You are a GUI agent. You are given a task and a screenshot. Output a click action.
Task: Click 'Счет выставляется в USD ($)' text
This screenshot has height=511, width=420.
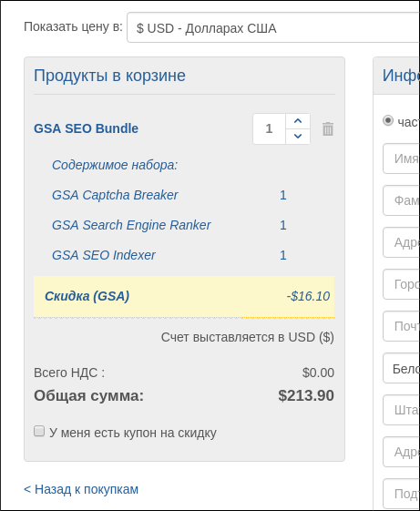pos(248,337)
